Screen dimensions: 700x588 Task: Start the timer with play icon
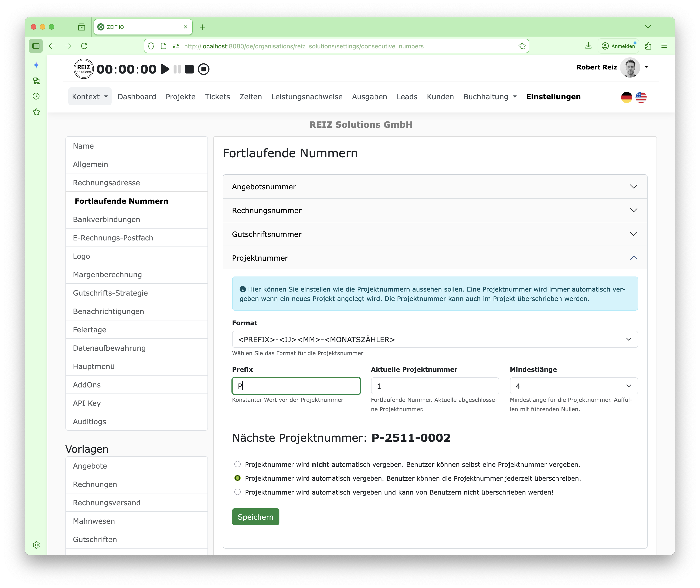click(x=165, y=69)
